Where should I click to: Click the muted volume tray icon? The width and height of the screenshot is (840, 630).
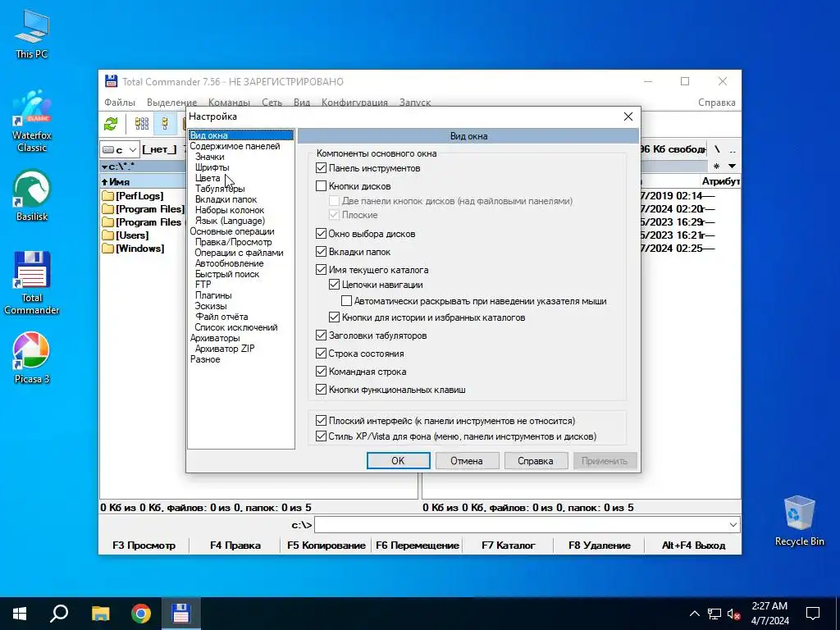click(734, 614)
